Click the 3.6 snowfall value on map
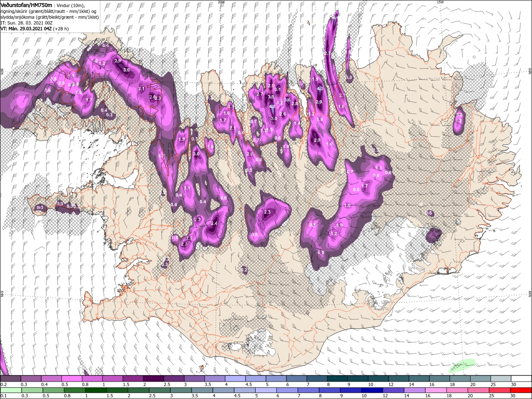Screen dimensions: 532x399 287,100
